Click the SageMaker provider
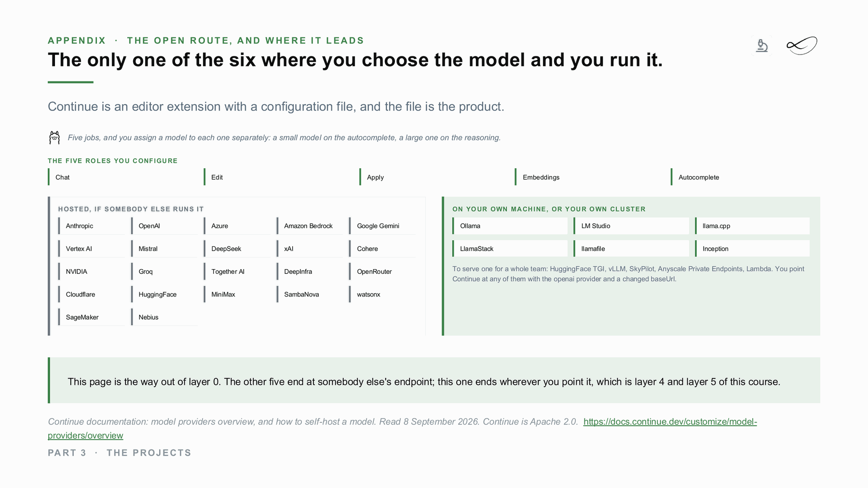The image size is (868, 488). tap(92, 317)
